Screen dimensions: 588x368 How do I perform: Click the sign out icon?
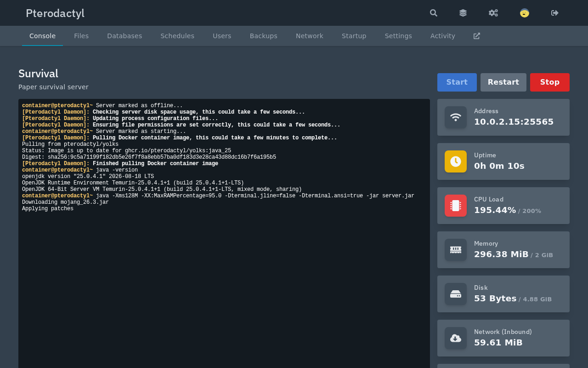pyautogui.click(x=555, y=13)
